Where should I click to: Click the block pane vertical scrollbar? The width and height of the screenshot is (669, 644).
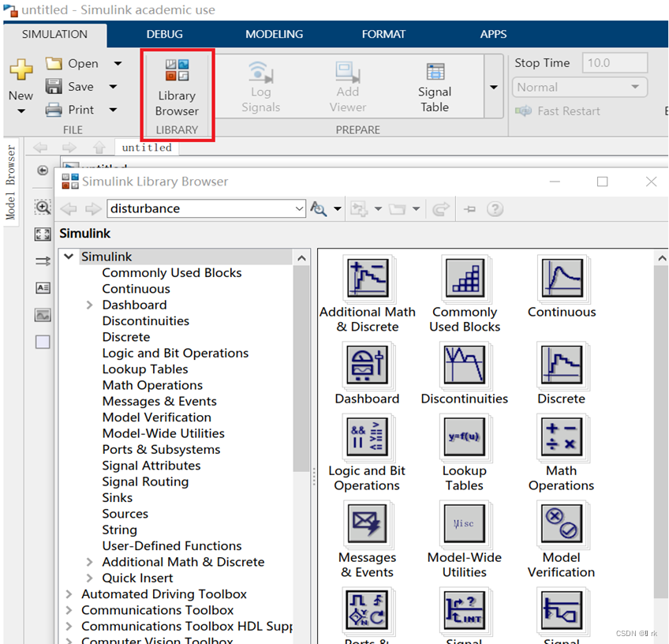pos(661,432)
